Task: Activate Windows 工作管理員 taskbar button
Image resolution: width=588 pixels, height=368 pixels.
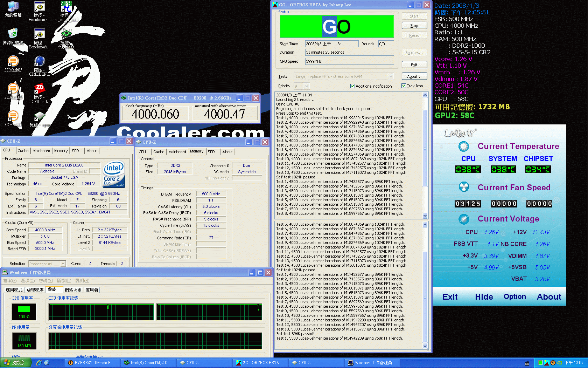Action: [372, 363]
